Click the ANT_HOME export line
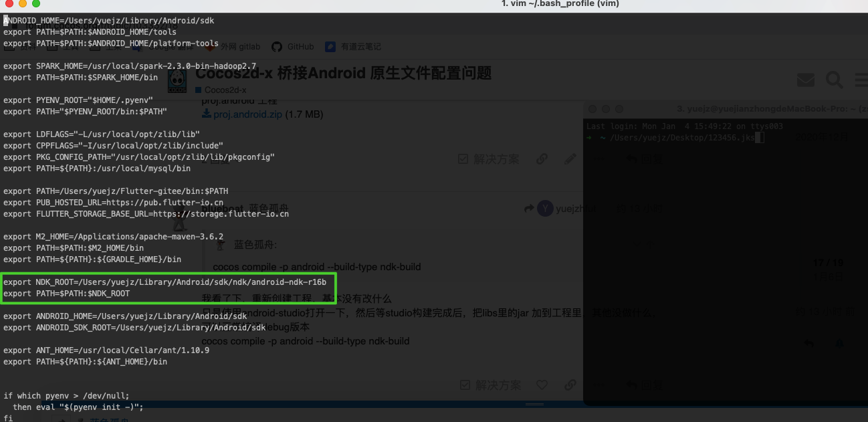Viewport: 868px width, 422px height. [106, 350]
